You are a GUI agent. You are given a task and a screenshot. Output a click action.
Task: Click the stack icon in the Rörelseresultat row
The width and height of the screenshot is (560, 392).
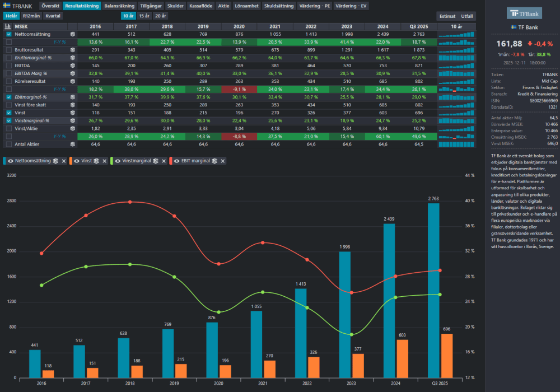coord(72,81)
